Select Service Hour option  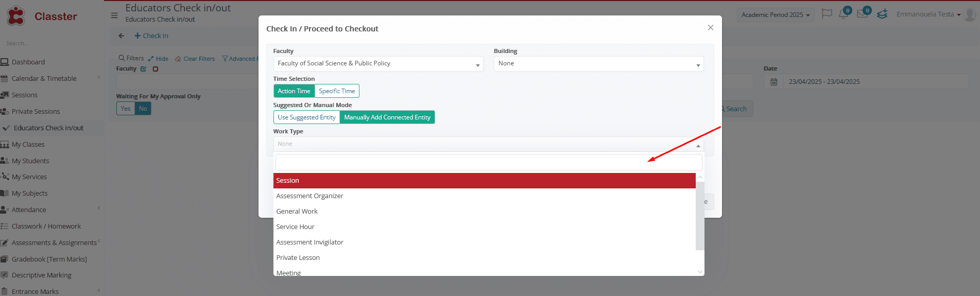[485, 227]
